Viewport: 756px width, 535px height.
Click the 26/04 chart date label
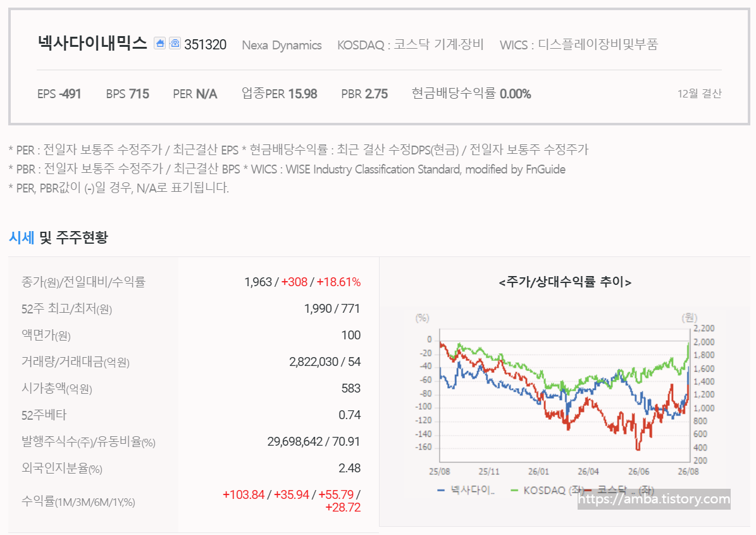point(588,471)
